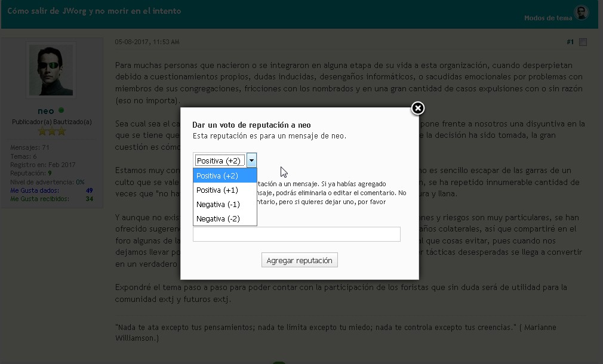Choose Positiva (+2) from the list
The width and height of the screenshot is (603, 364).
coord(224,175)
